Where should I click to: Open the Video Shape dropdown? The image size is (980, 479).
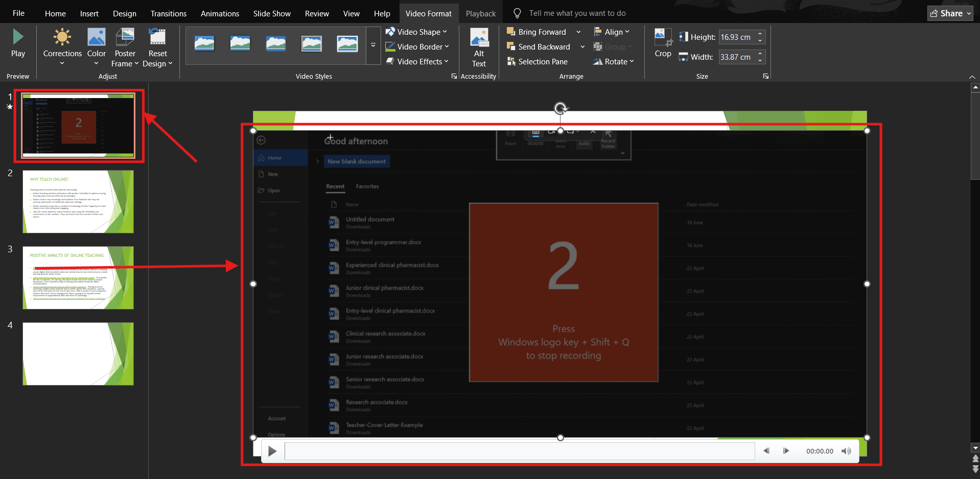click(417, 31)
